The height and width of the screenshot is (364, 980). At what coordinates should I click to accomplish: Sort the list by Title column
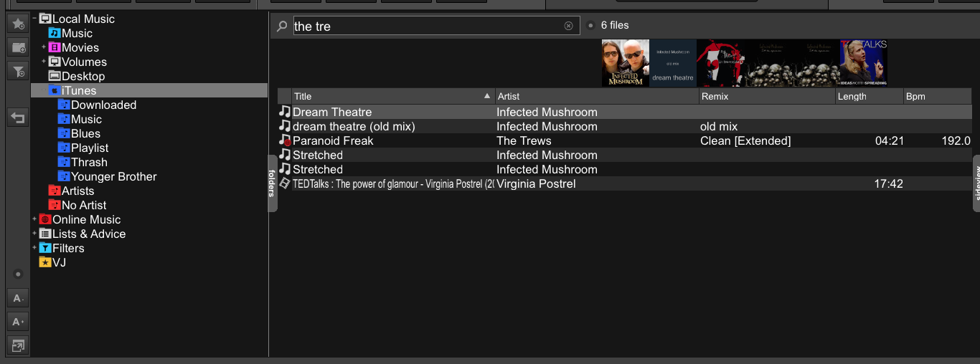(x=393, y=96)
